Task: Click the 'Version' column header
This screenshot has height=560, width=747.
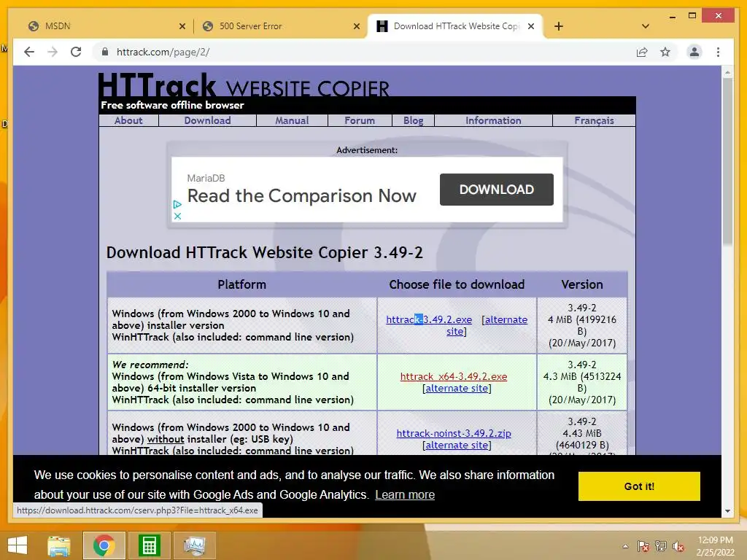Action: pos(581,284)
